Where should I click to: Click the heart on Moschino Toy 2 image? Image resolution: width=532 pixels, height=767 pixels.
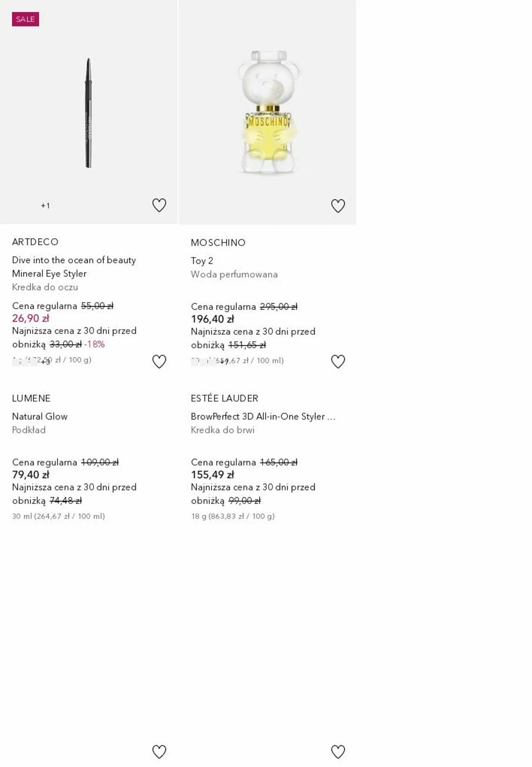338,206
